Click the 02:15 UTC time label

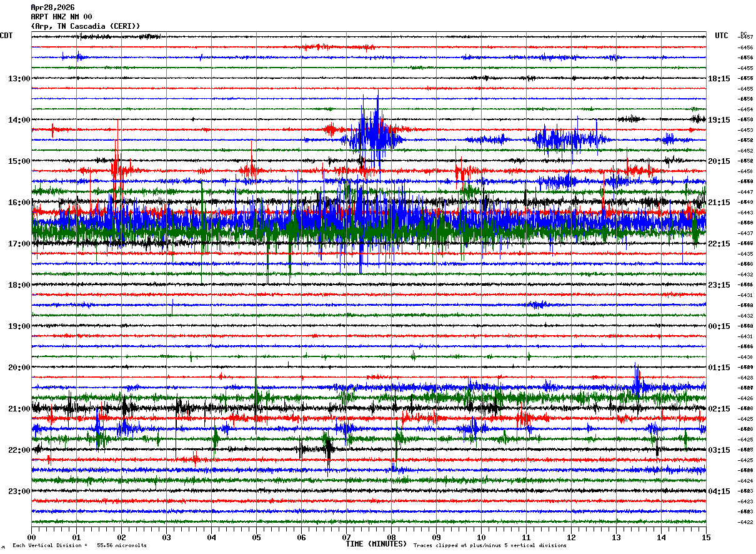[719, 409]
